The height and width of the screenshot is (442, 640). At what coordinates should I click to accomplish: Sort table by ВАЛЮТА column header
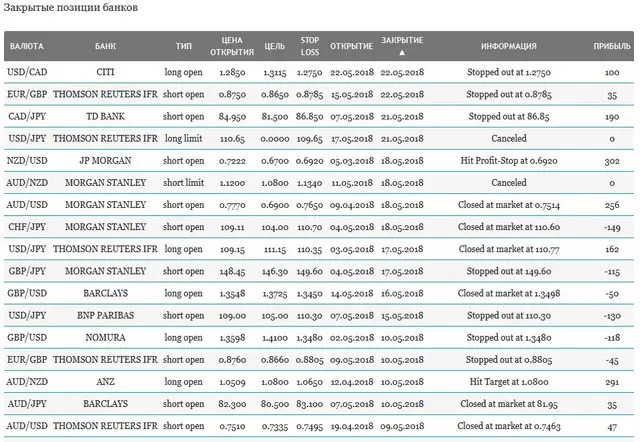pyautogui.click(x=27, y=46)
